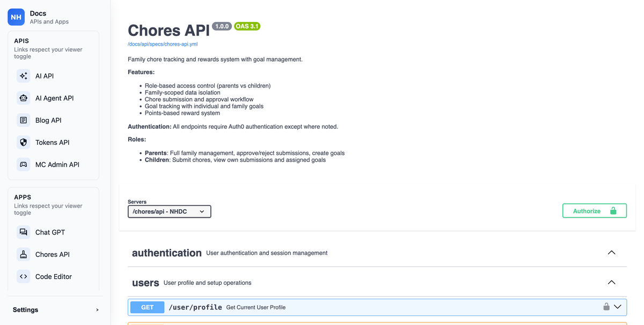Select the AI API sparkle icon

tap(24, 76)
